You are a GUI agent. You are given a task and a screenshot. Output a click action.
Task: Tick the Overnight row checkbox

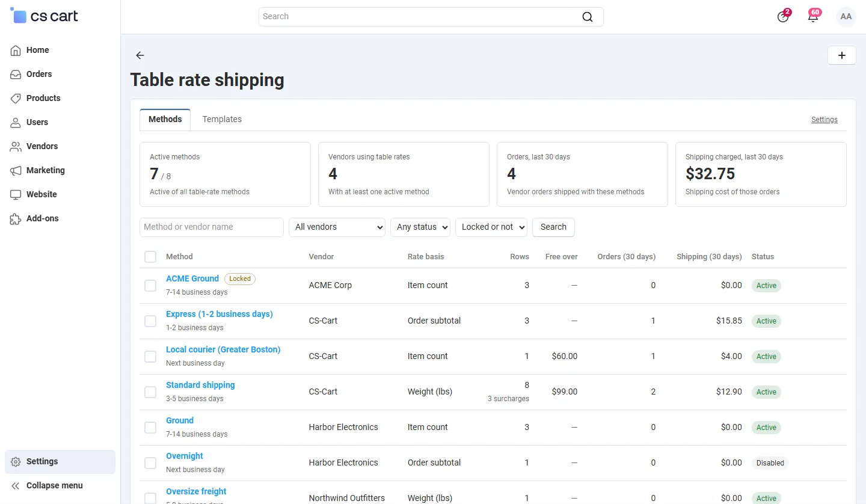[x=150, y=463]
